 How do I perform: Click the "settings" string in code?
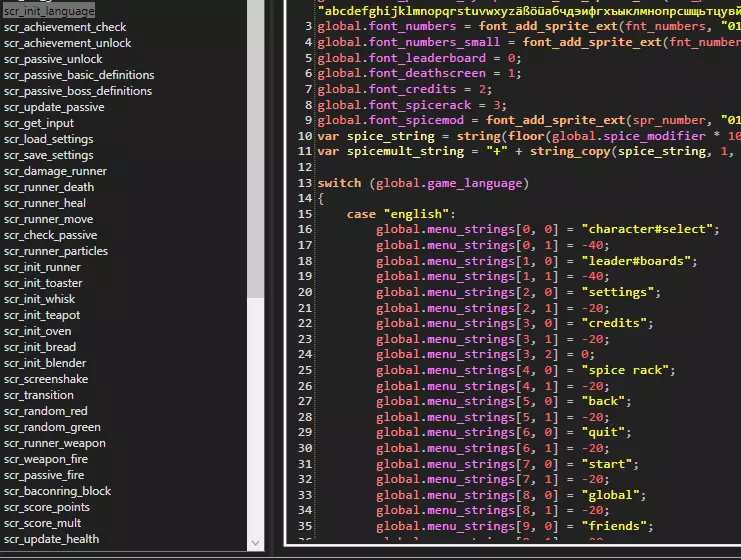point(617,292)
